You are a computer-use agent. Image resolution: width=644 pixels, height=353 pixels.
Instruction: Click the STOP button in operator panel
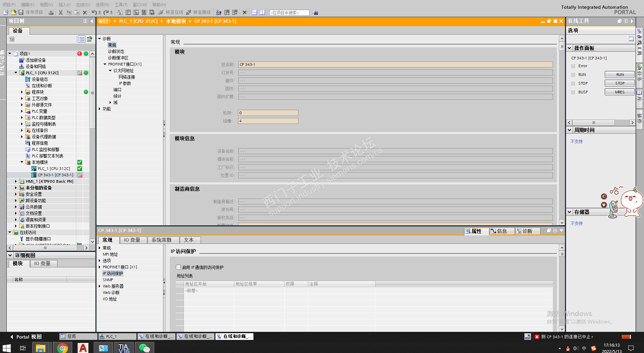pyautogui.click(x=620, y=83)
